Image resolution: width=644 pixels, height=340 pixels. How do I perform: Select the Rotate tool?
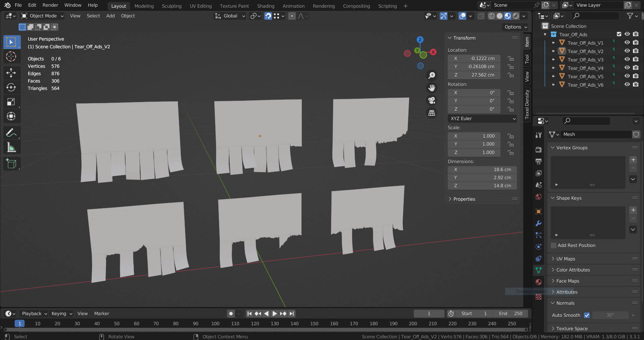tap(11, 87)
